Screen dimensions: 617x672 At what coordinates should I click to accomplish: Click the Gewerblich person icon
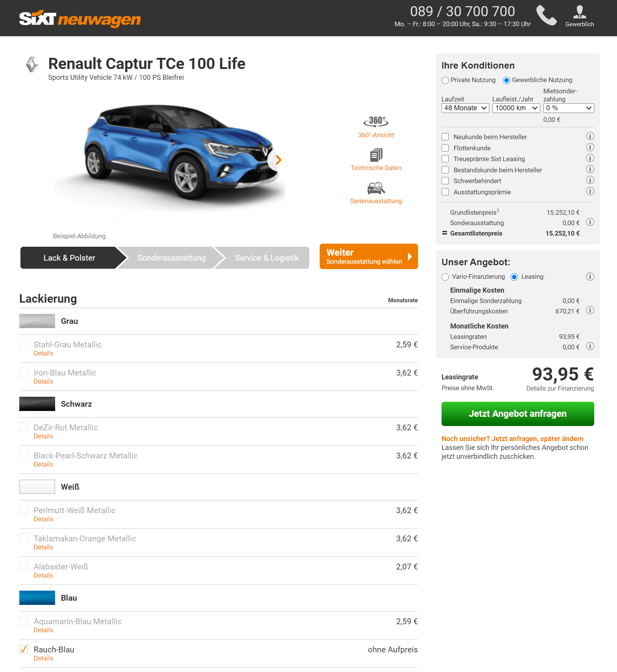[x=580, y=12]
